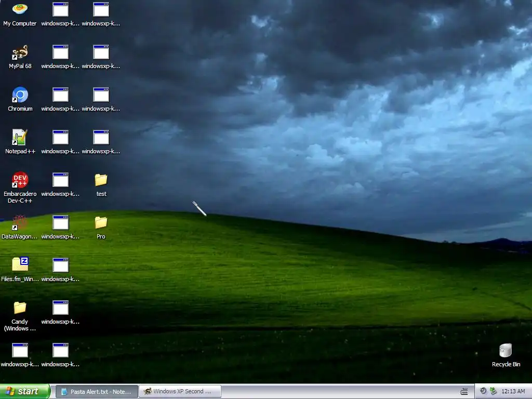Screen dimensions: 532x399
Task: Click the Pro folder icon
Action: 101,222
